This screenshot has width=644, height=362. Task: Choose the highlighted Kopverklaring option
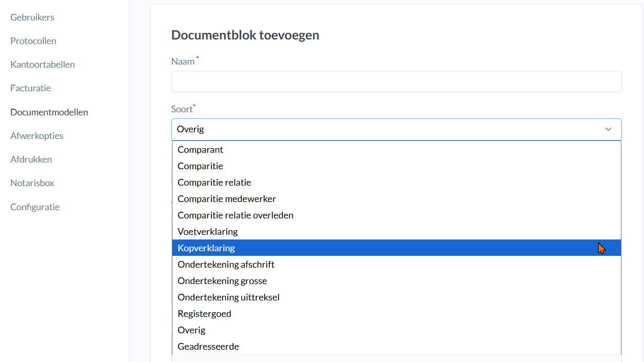coord(206,248)
